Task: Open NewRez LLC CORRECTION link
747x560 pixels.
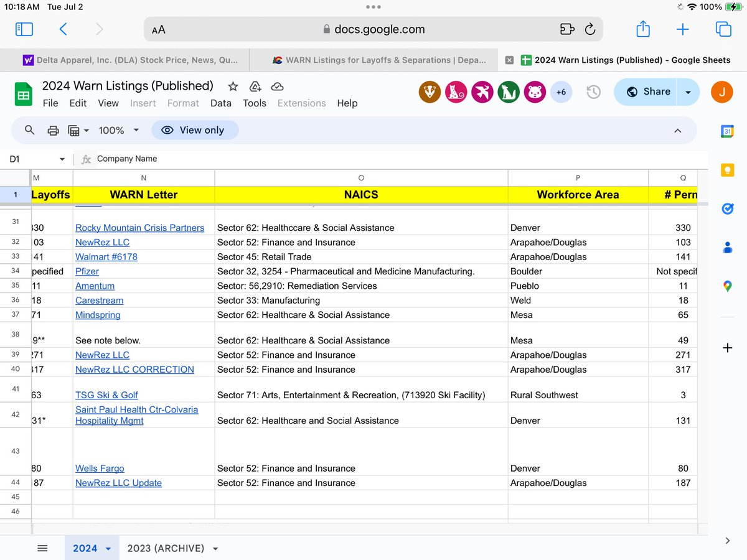Action: point(134,370)
